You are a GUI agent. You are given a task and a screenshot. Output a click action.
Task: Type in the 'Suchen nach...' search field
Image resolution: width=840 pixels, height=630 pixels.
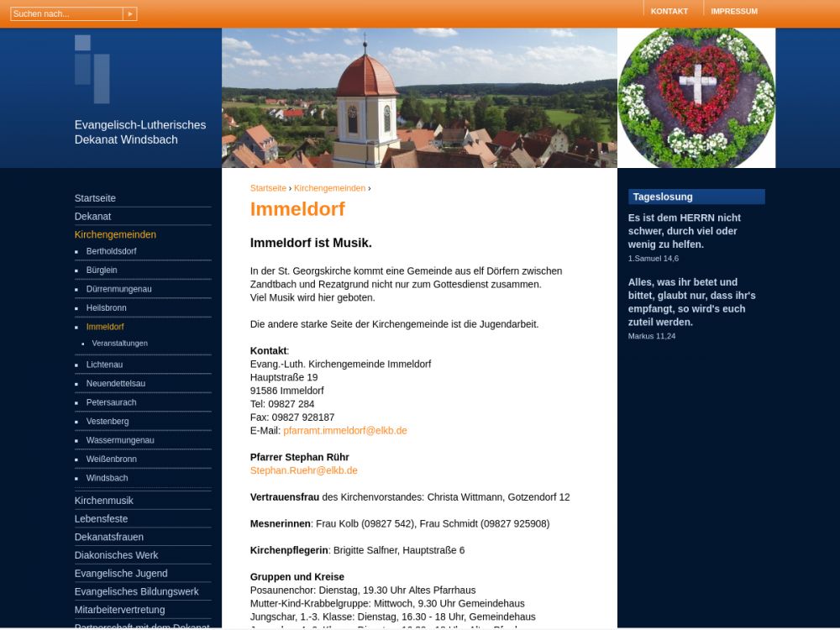[x=66, y=13]
